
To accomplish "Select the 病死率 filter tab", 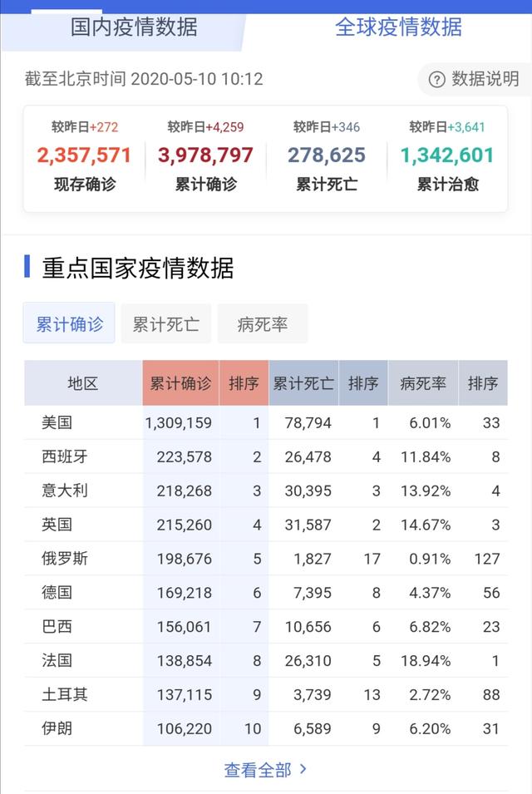I will pyautogui.click(x=263, y=324).
